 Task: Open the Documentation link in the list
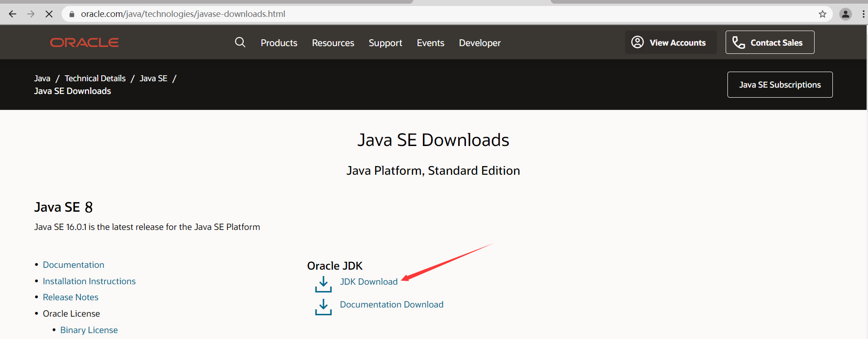[73, 265]
